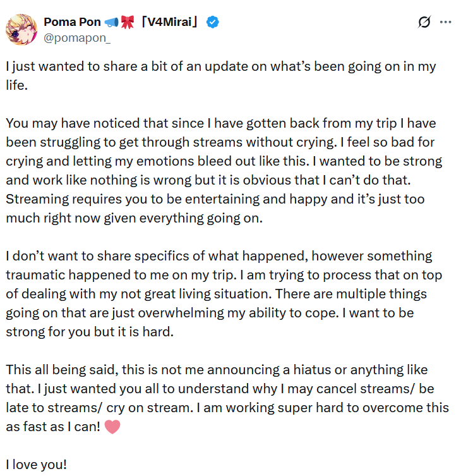Image resolution: width=461 pixels, height=476 pixels.
Task: Click the paragraph starting "I just wanted to share"
Action: pyautogui.click(x=221, y=76)
